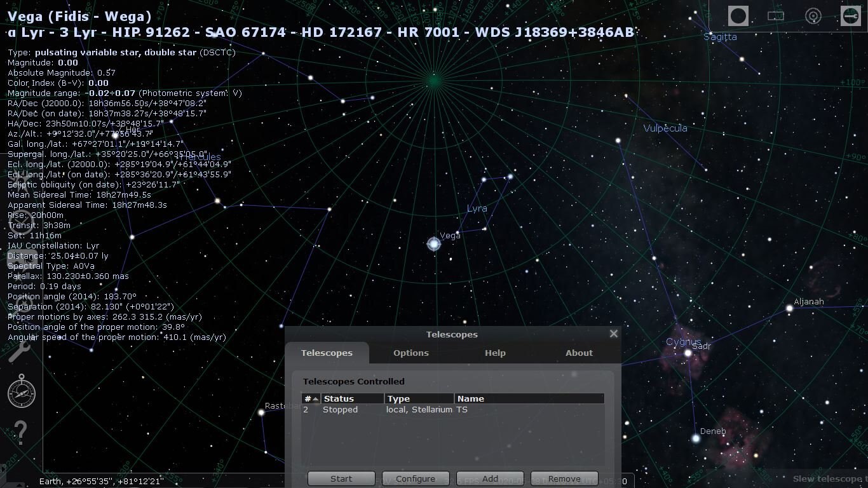
Task: Toggle the Telrad sight icon
Action: point(813,16)
